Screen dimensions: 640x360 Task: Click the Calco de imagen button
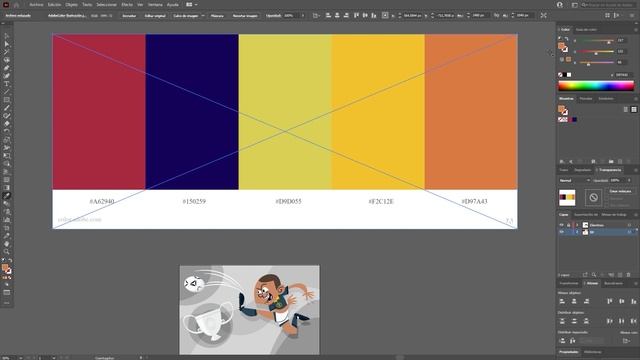point(186,16)
